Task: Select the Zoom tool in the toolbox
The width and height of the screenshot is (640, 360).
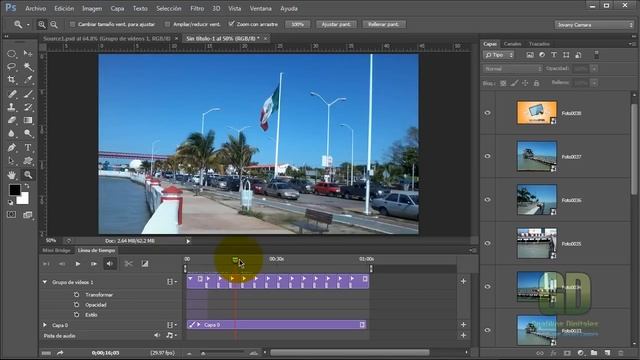Action: 28,175
